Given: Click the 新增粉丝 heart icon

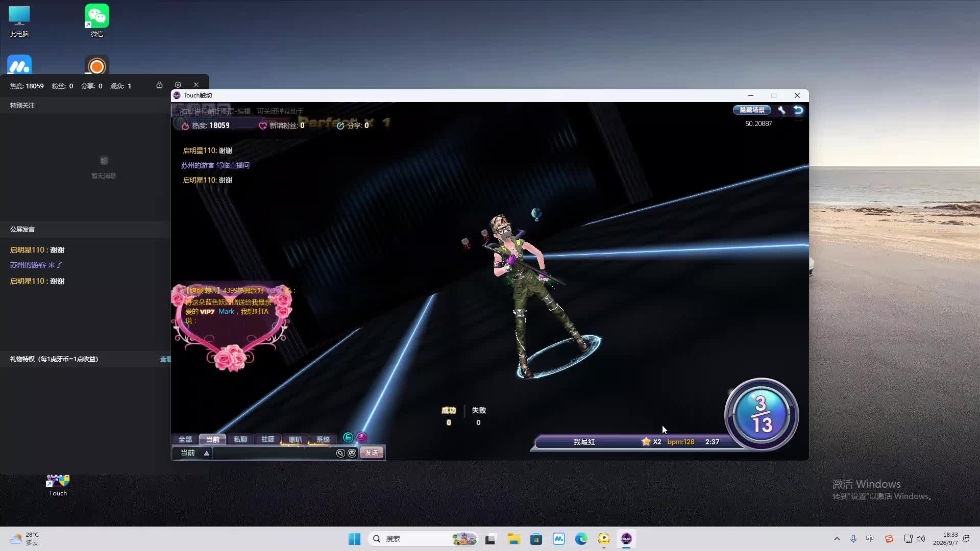Looking at the screenshot, I should (x=263, y=126).
